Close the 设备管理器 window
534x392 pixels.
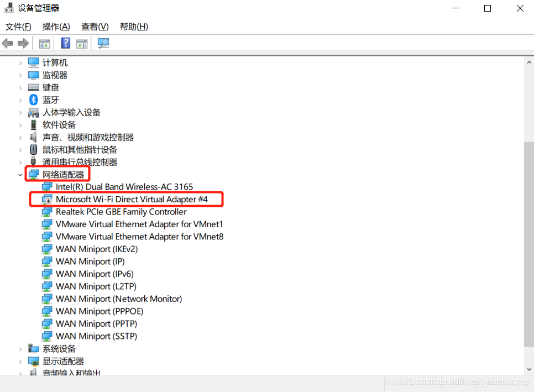point(520,8)
